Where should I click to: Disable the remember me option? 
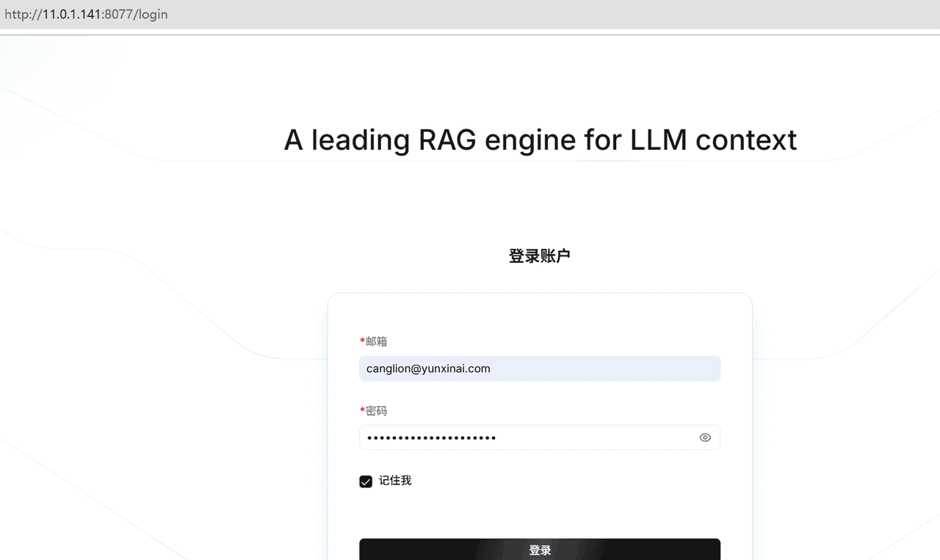366,481
